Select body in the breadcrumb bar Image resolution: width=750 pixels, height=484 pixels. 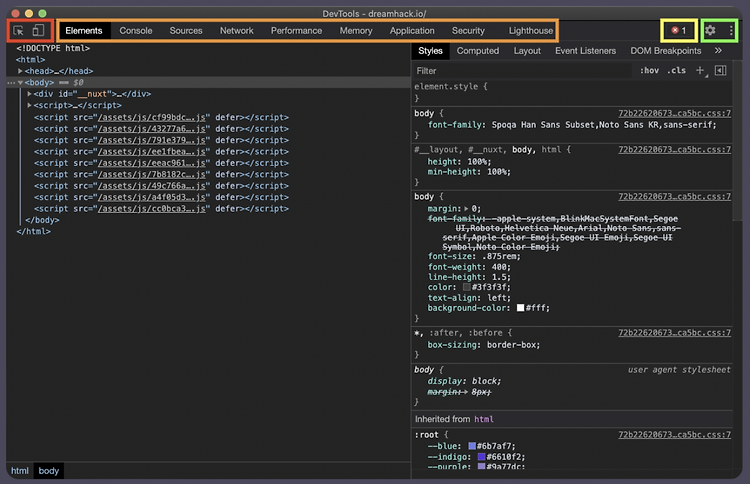click(x=48, y=471)
